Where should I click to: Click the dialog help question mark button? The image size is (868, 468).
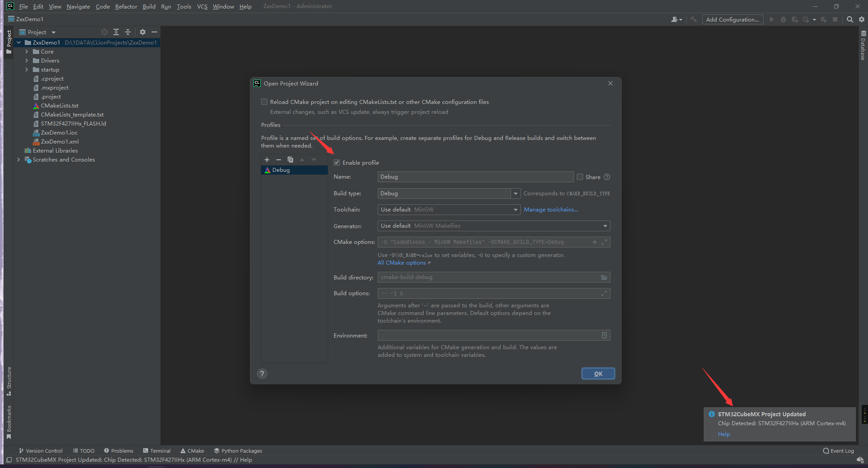pyautogui.click(x=262, y=373)
